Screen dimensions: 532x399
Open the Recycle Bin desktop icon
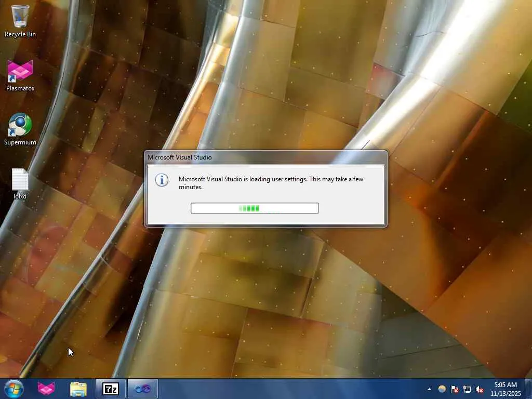coord(20,21)
